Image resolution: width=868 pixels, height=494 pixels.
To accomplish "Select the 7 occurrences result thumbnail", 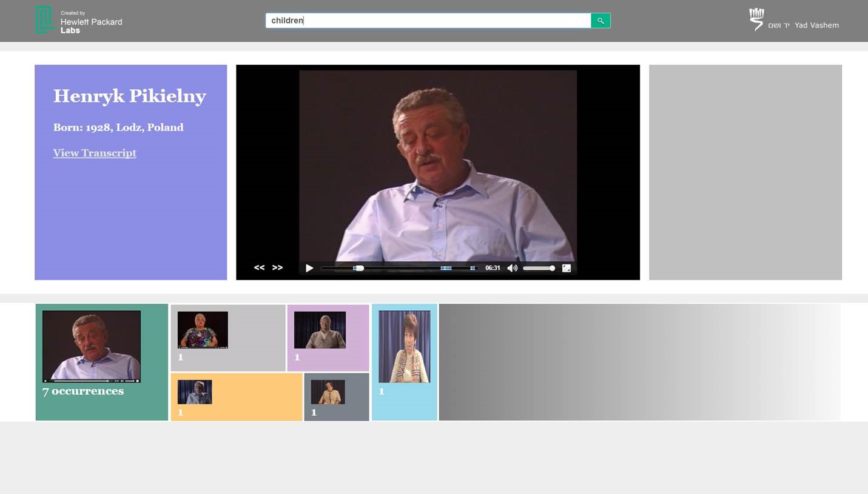I will [x=92, y=346].
